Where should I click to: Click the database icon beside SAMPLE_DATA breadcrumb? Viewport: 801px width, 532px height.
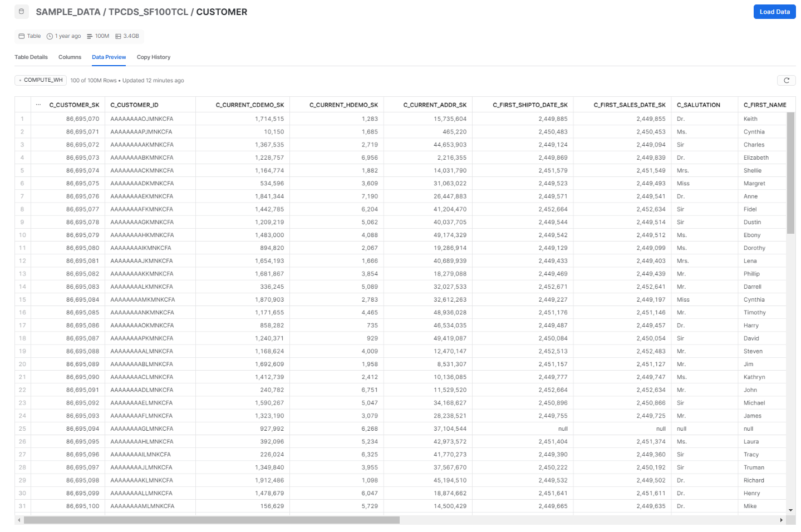[x=21, y=11]
